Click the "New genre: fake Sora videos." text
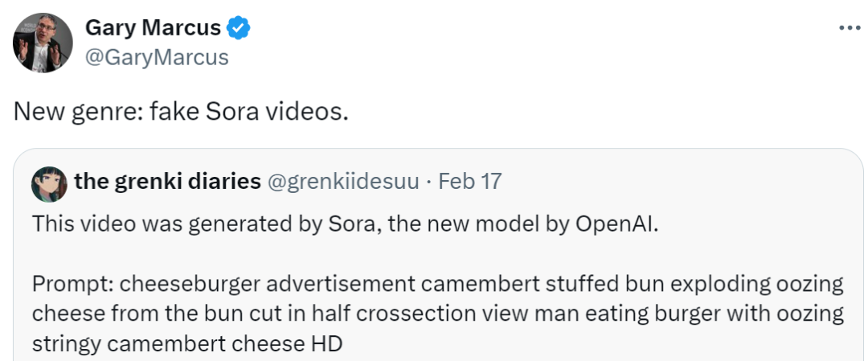Image resolution: width=868 pixels, height=361 pixels. click(182, 111)
